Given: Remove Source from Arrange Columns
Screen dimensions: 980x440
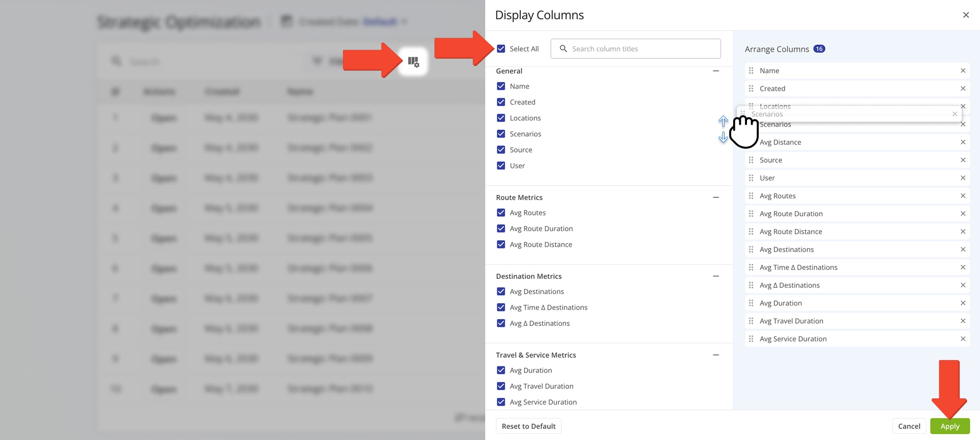Looking at the screenshot, I should [963, 160].
